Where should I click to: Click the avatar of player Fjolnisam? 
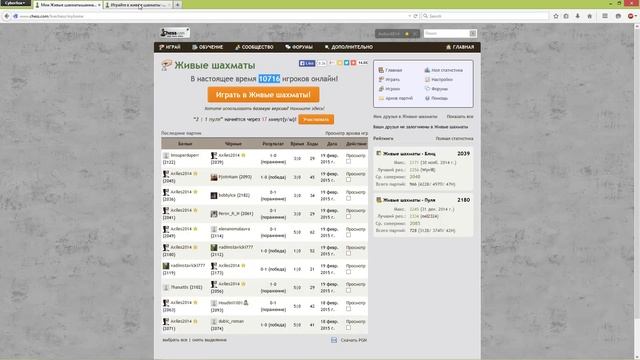pyautogui.click(x=213, y=177)
